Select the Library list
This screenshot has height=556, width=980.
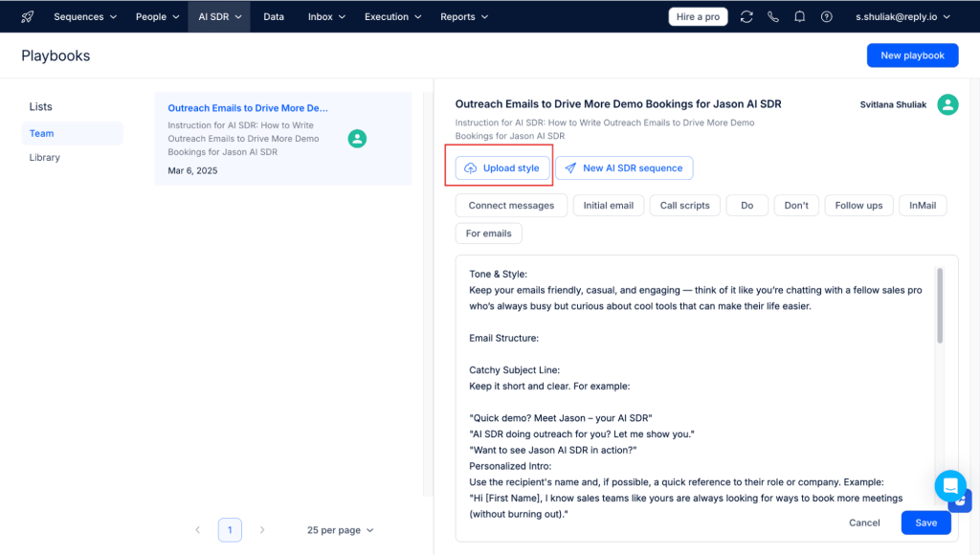pyautogui.click(x=45, y=158)
